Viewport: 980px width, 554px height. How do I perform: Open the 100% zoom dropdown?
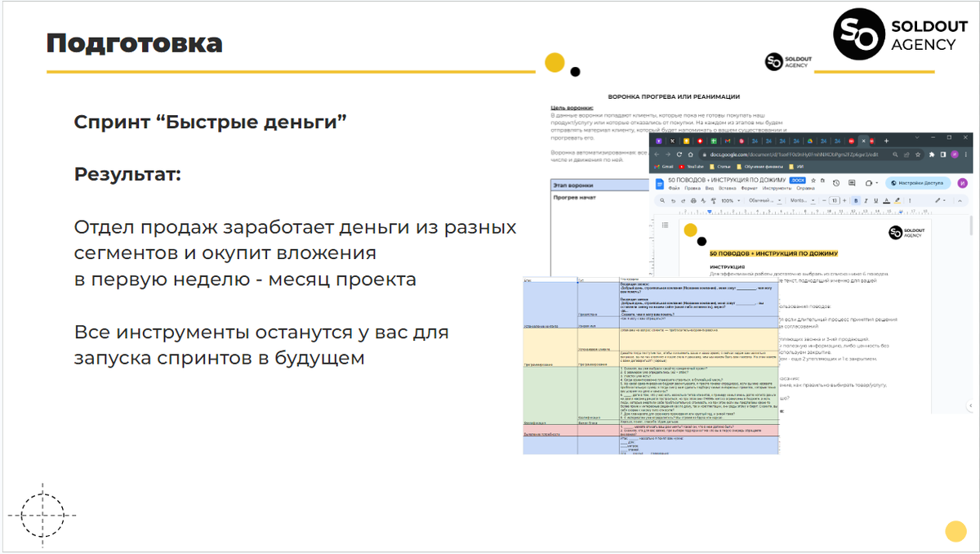[731, 201]
